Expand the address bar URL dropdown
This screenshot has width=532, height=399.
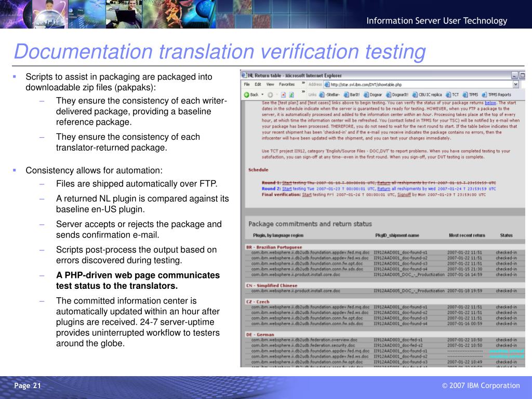click(x=515, y=84)
